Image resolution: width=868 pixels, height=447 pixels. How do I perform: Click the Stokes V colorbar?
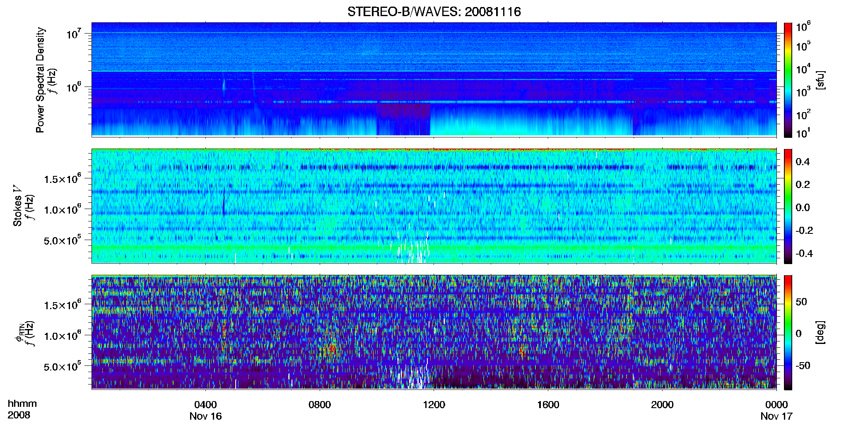pyautogui.click(x=788, y=206)
